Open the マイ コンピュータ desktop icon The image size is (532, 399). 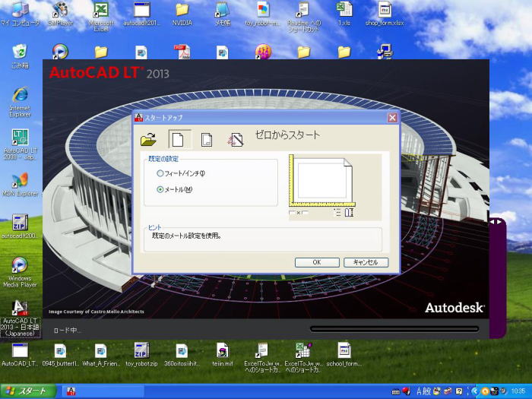tap(20, 14)
